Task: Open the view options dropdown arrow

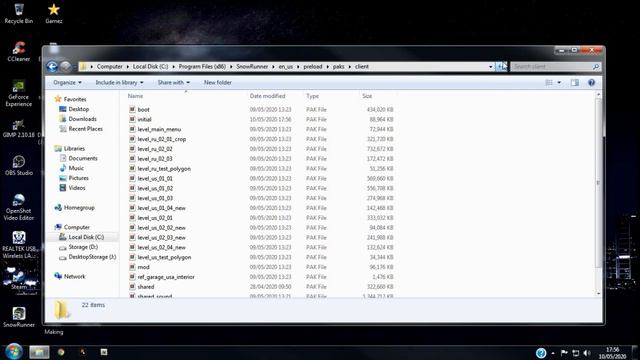Action: (x=559, y=82)
